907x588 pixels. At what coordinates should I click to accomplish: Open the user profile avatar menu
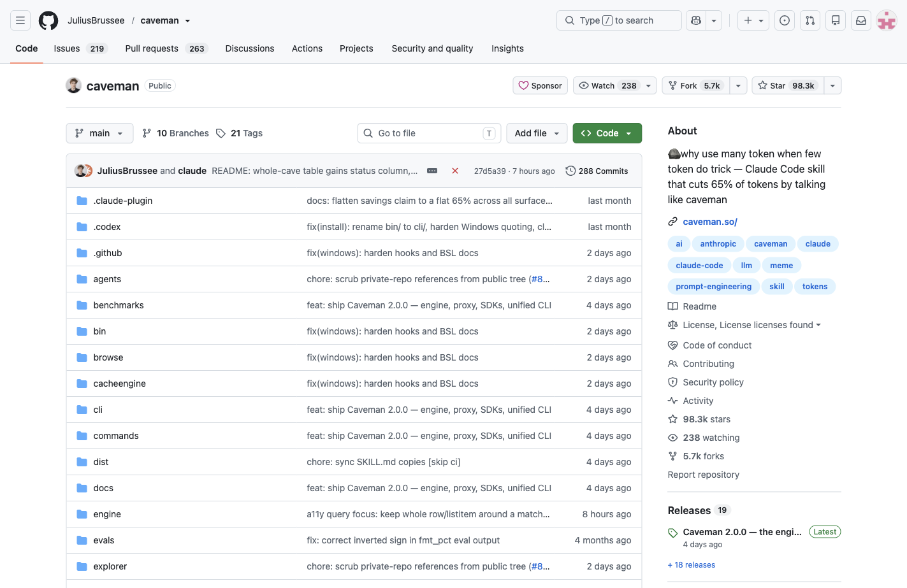coord(887,20)
